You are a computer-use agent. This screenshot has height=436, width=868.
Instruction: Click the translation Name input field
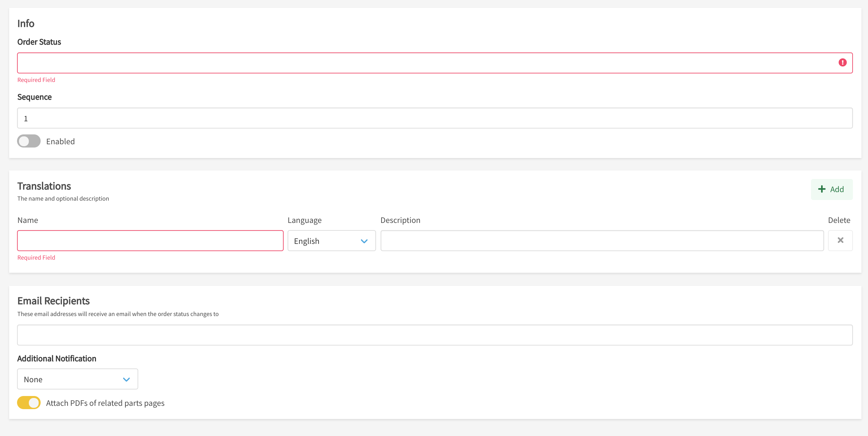click(150, 241)
